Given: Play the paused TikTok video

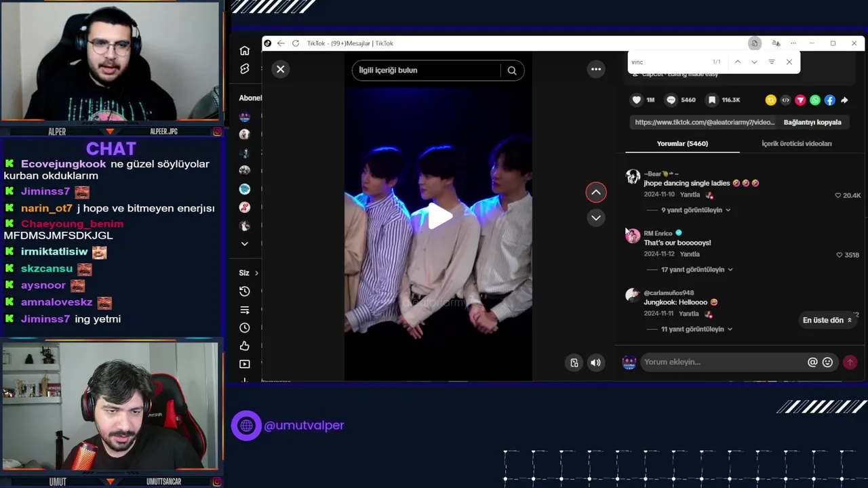Looking at the screenshot, I should [439, 217].
